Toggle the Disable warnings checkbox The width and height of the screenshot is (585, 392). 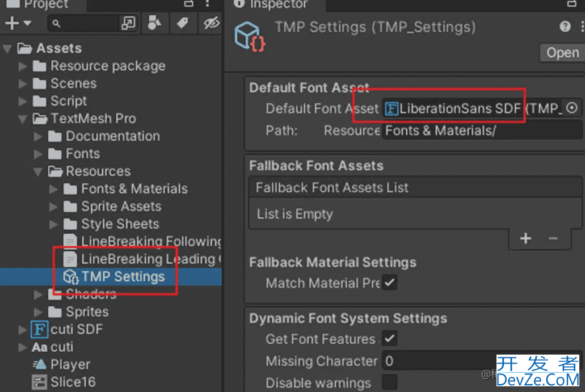pyautogui.click(x=389, y=383)
